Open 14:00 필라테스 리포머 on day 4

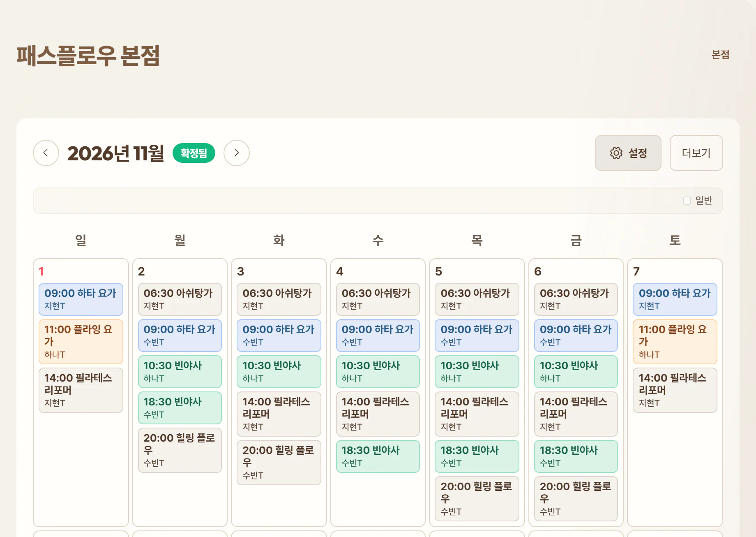[378, 414]
